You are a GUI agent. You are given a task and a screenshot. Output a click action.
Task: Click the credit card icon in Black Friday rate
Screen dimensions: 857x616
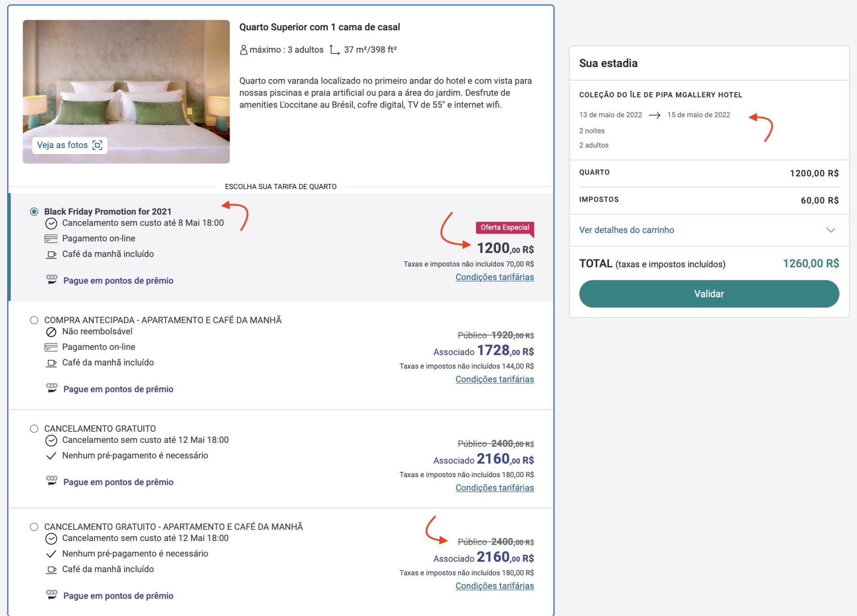click(x=51, y=239)
